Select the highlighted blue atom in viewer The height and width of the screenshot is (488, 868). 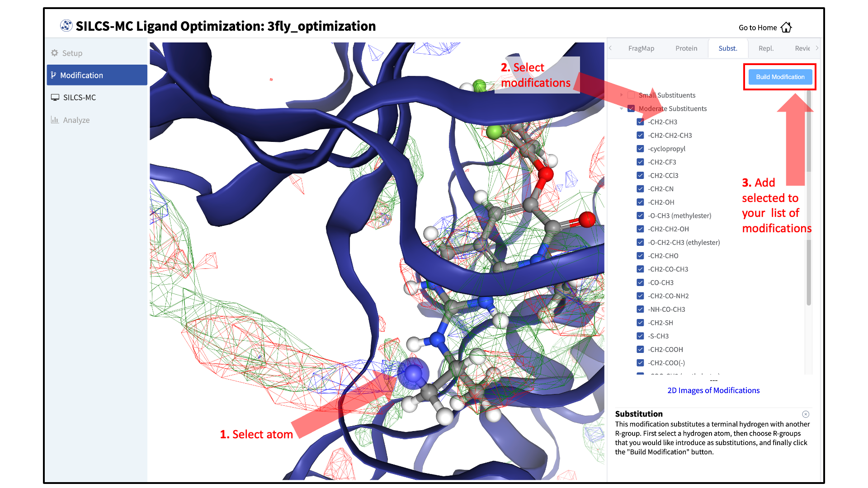coord(413,374)
